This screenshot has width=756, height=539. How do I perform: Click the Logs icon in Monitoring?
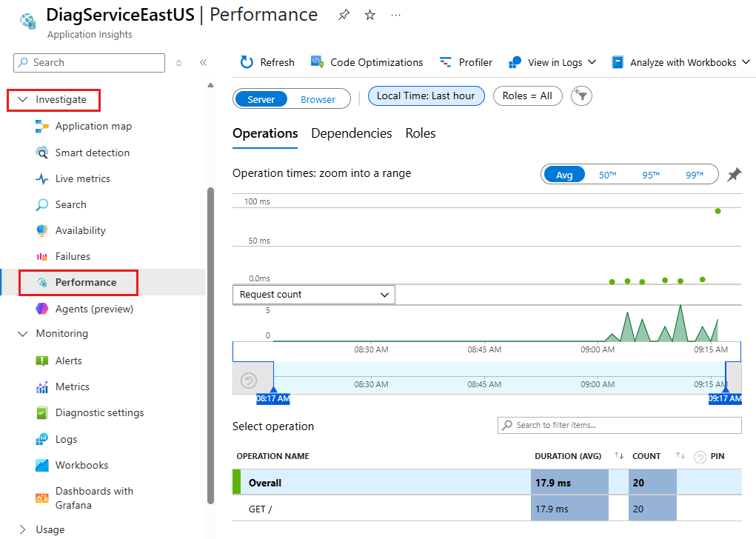point(42,439)
